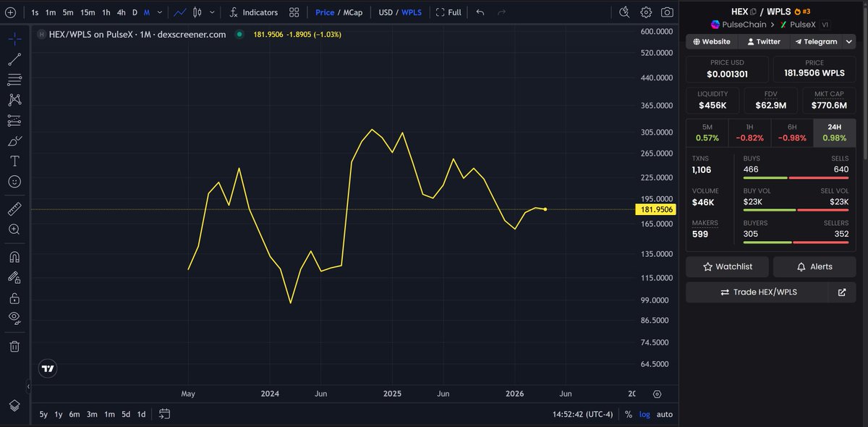Viewport: 868px width, 427px height.
Task: Open the HEX Website link
Action: click(x=710, y=41)
